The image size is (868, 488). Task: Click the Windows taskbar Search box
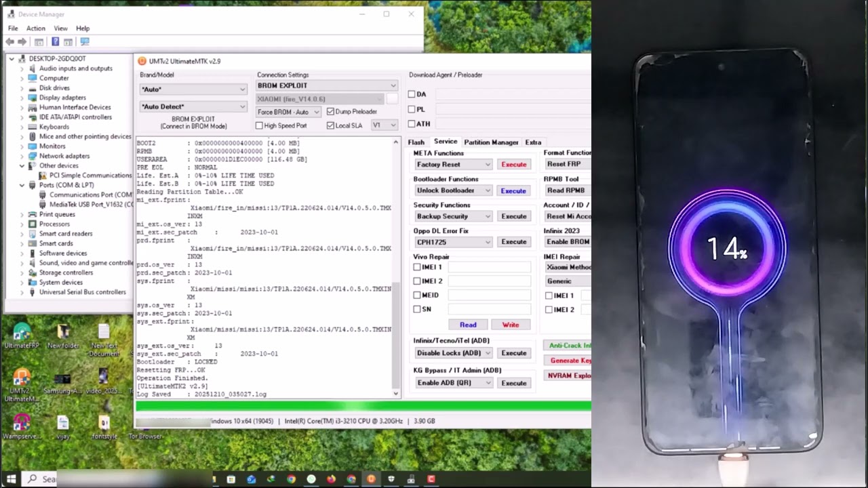click(115, 479)
